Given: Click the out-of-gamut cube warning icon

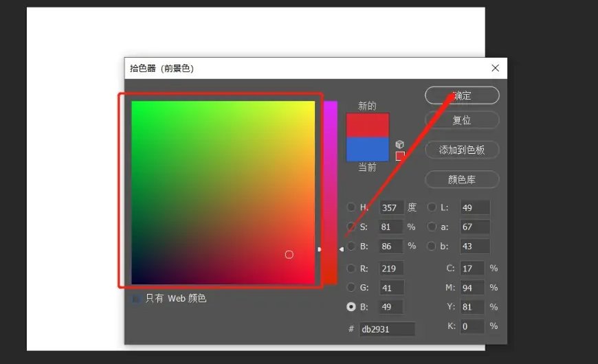Looking at the screenshot, I should [x=399, y=144].
